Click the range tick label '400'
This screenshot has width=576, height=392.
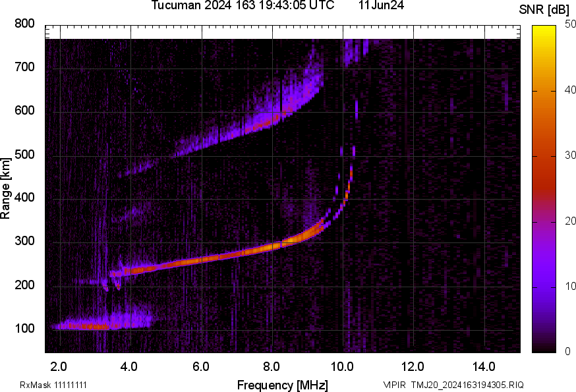click(24, 198)
